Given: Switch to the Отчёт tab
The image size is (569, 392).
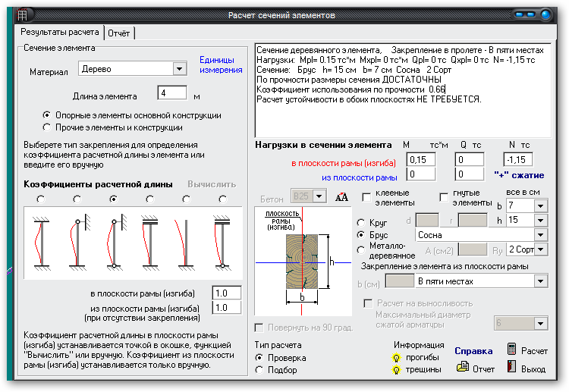Looking at the screenshot, I should click(x=118, y=33).
